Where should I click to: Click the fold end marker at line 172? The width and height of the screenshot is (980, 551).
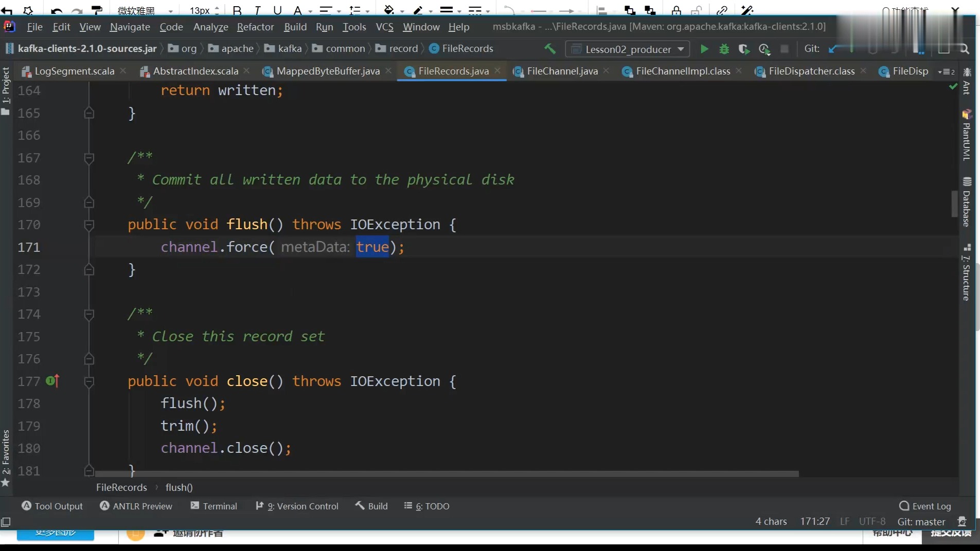(x=89, y=269)
